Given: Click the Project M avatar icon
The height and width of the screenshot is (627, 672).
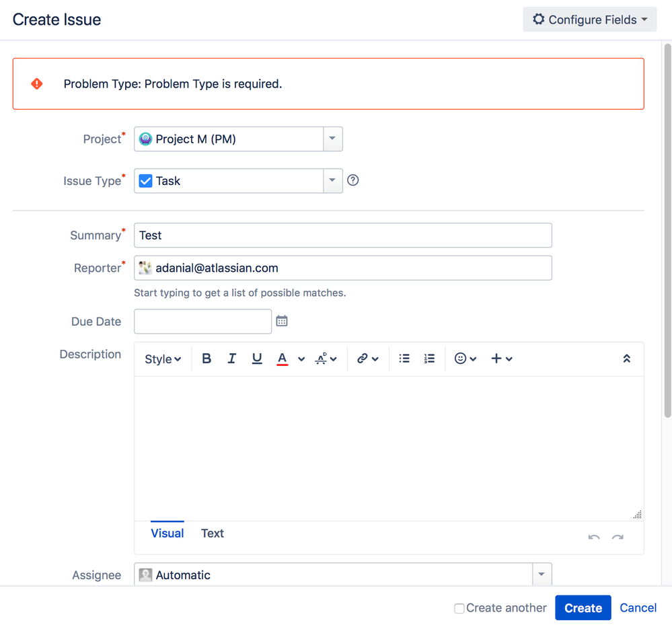Looking at the screenshot, I should pyautogui.click(x=146, y=139).
